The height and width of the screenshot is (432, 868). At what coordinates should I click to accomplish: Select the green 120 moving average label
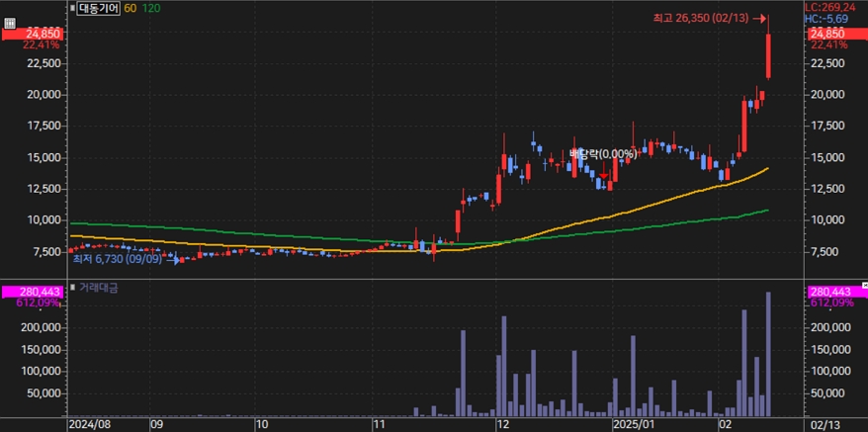click(150, 8)
